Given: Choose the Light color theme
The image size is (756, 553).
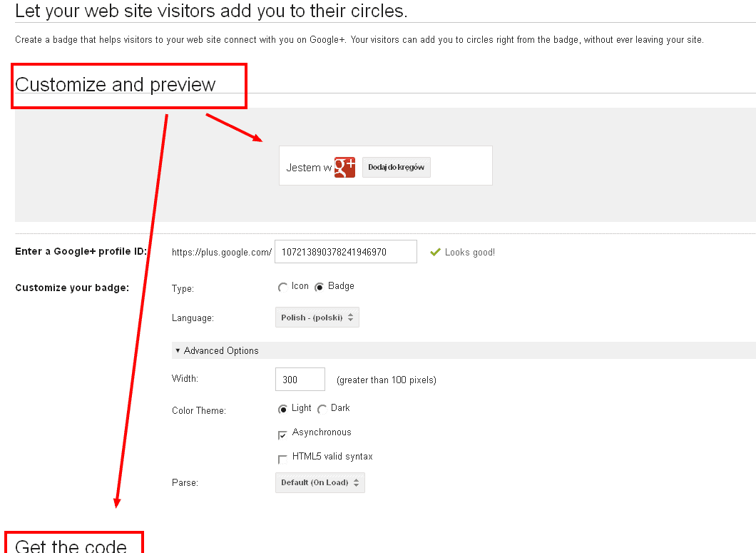Looking at the screenshot, I should point(282,409).
